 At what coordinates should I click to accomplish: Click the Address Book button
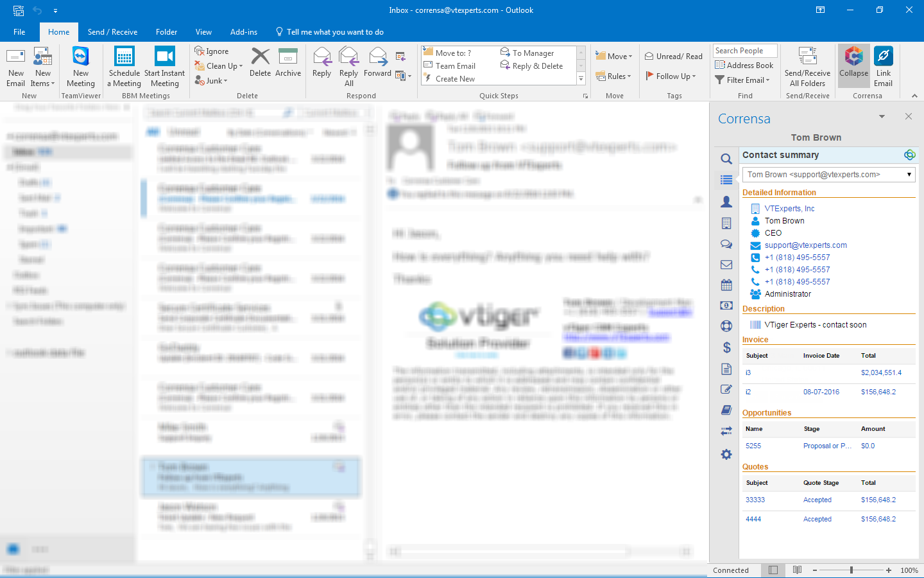click(x=744, y=66)
